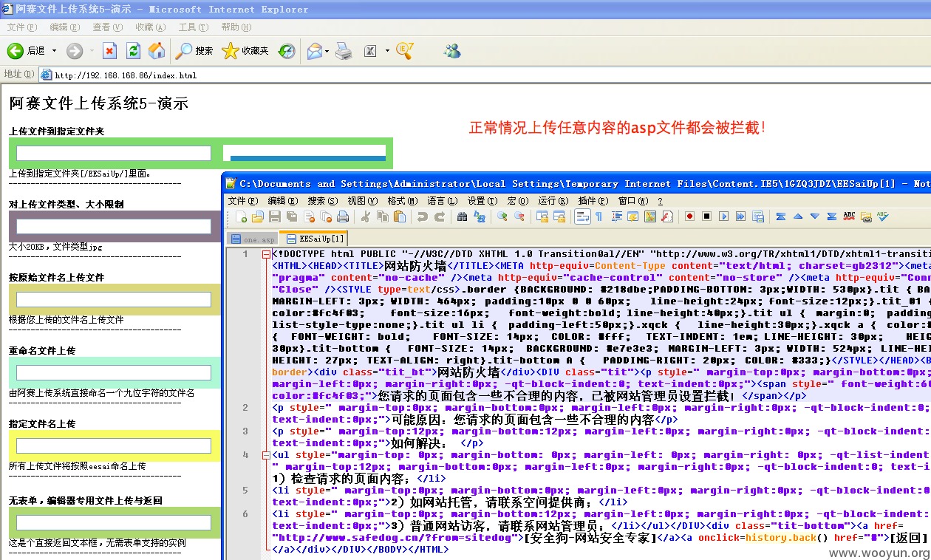Open IE Search (搜索) pane
Image resolution: width=931 pixels, height=560 pixels.
[195, 50]
